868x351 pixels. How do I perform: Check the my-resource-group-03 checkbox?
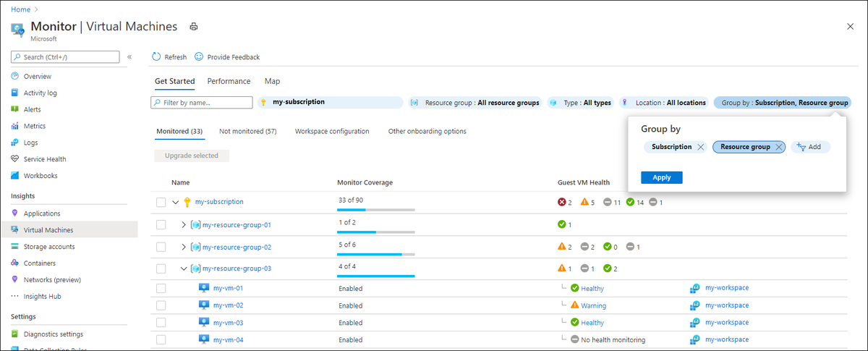pos(161,269)
